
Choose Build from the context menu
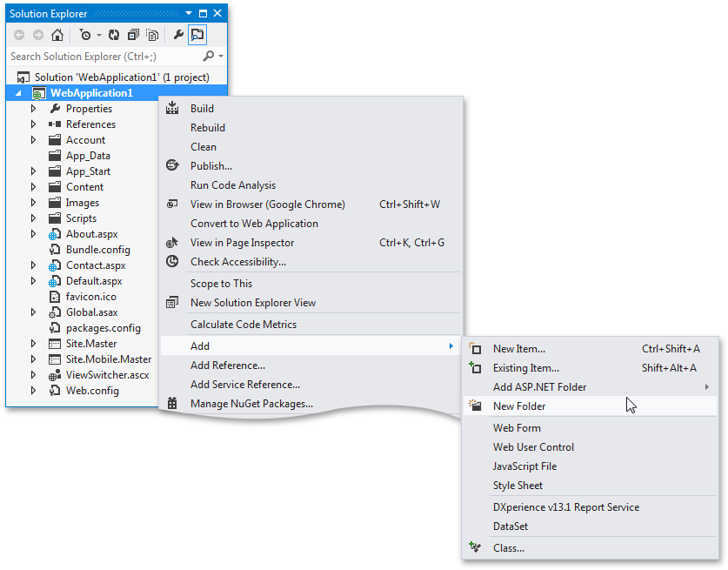[202, 109]
